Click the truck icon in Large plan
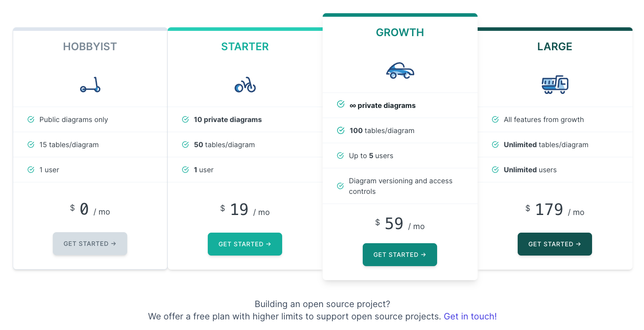Screen dimensions: 644x330 [555, 85]
